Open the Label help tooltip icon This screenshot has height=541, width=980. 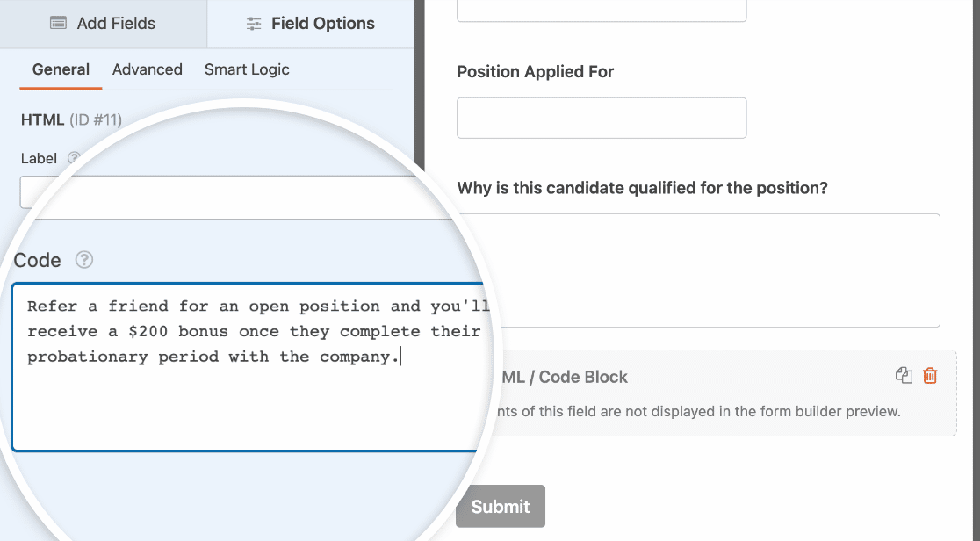pyautogui.click(x=73, y=159)
